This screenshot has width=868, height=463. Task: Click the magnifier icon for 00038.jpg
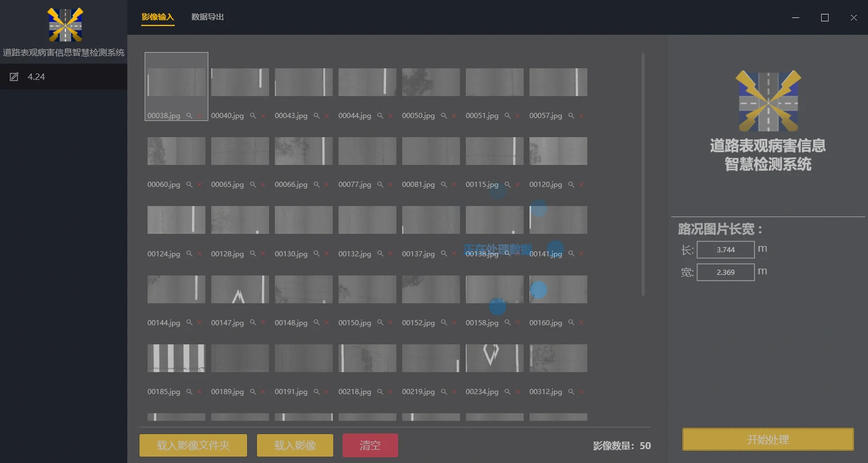(x=189, y=116)
